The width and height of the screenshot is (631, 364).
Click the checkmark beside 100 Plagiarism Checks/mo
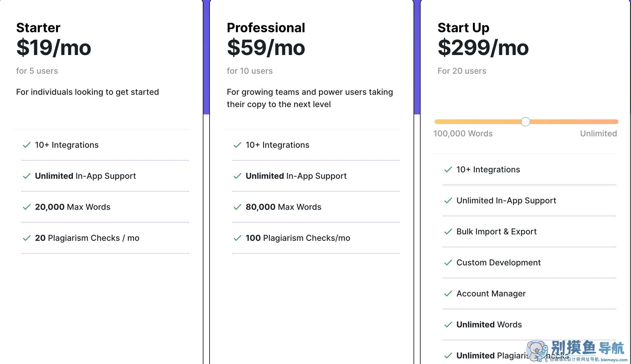(237, 238)
